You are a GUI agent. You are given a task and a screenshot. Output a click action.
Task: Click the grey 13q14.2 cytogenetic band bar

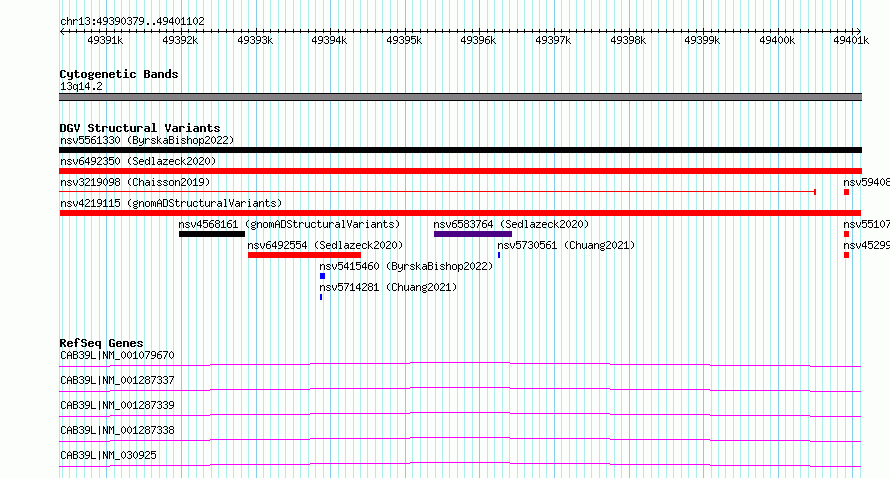click(x=460, y=97)
